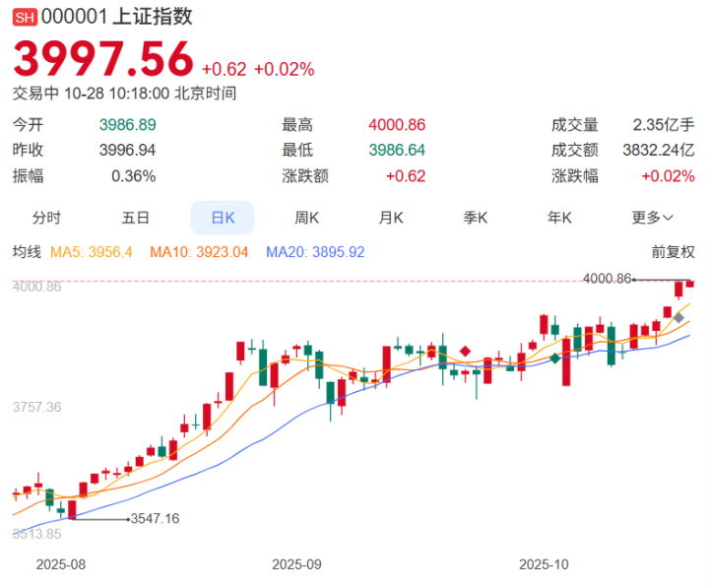The height and width of the screenshot is (588, 709).
Task: Click the MA5: 3956.4 indicator label
Action: click(91, 251)
